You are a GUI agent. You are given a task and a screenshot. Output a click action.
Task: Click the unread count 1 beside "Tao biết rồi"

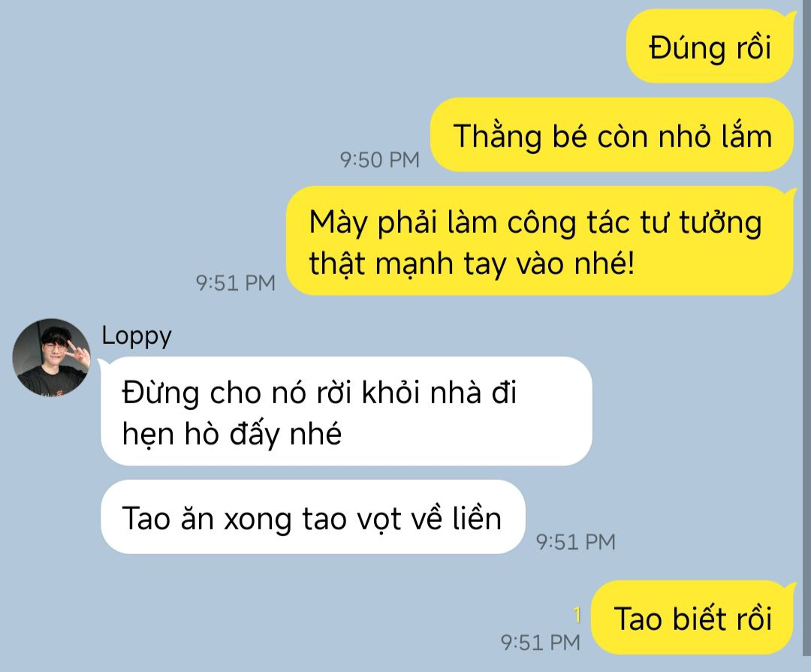(x=577, y=615)
